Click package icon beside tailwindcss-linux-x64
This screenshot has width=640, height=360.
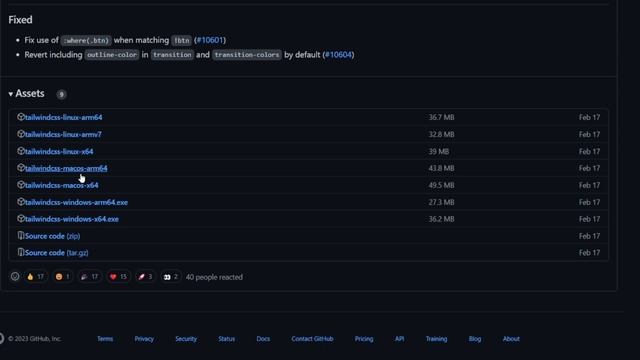click(21, 151)
